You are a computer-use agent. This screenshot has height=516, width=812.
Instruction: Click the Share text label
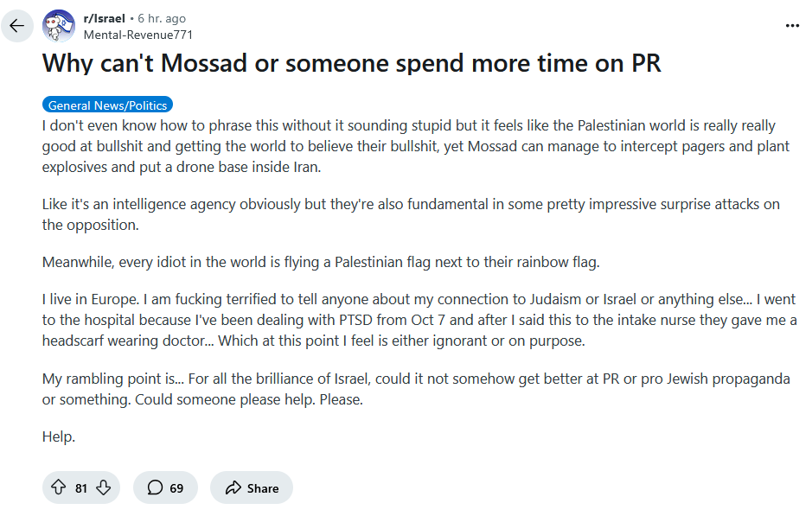[x=263, y=488]
